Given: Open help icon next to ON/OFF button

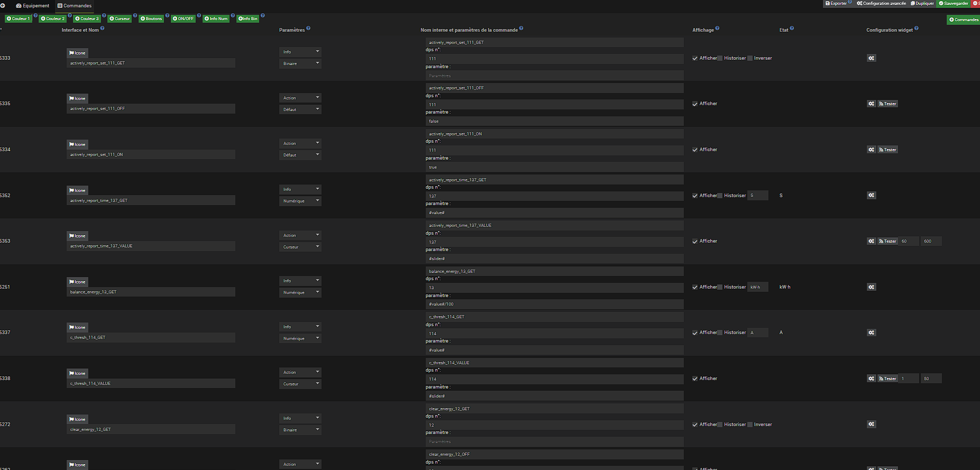Looking at the screenshot, I should 199,15.
